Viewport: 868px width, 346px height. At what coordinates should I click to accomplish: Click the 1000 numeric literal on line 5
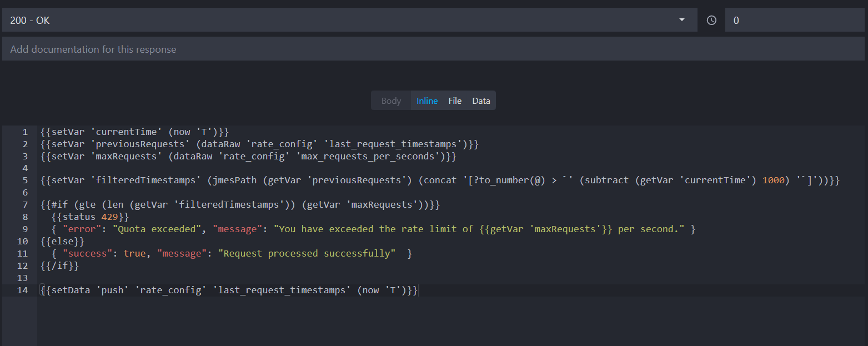coord(774,180)
